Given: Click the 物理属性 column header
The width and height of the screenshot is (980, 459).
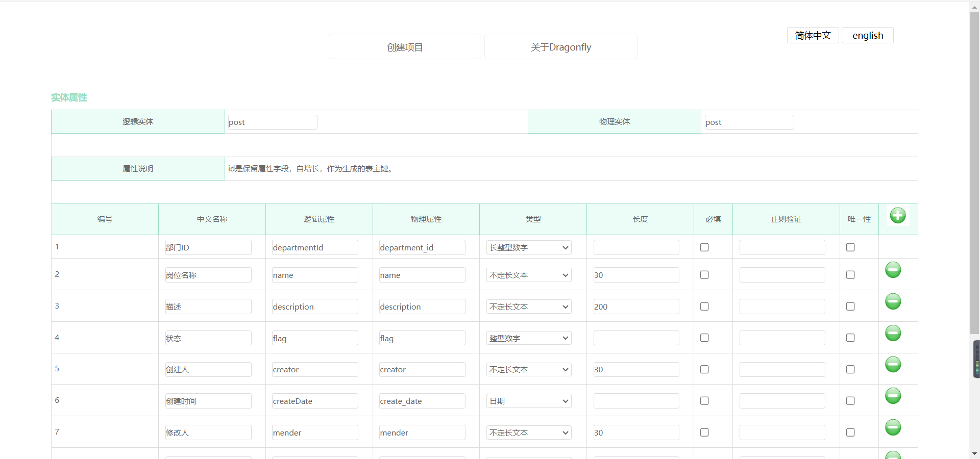Looking at the screenshot, I should point(426,219).
